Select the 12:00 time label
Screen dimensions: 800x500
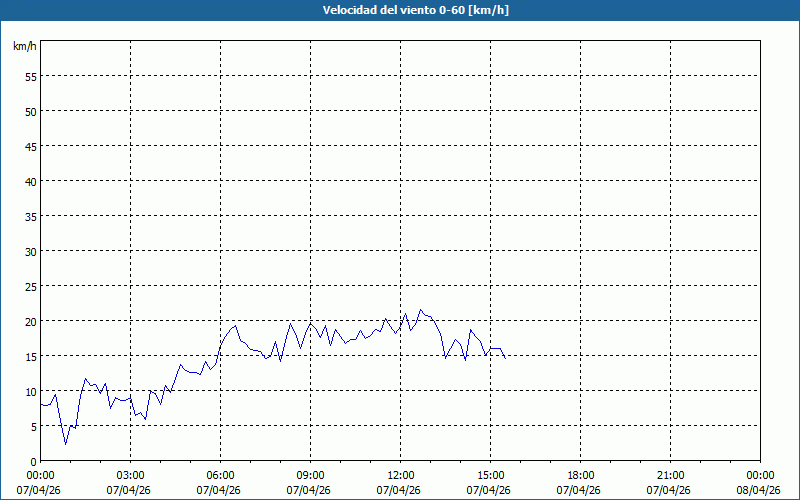pyautogui.click(x=400, y=475)
